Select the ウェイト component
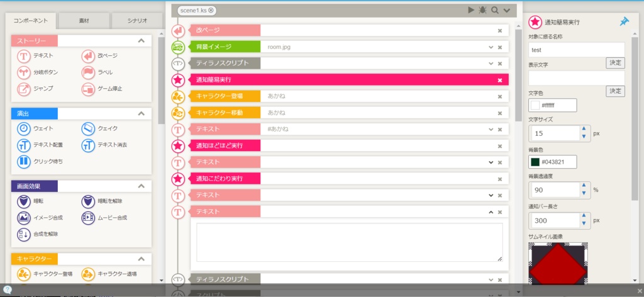This screenshot has height=297, width=644. click(x=35, y=128)
